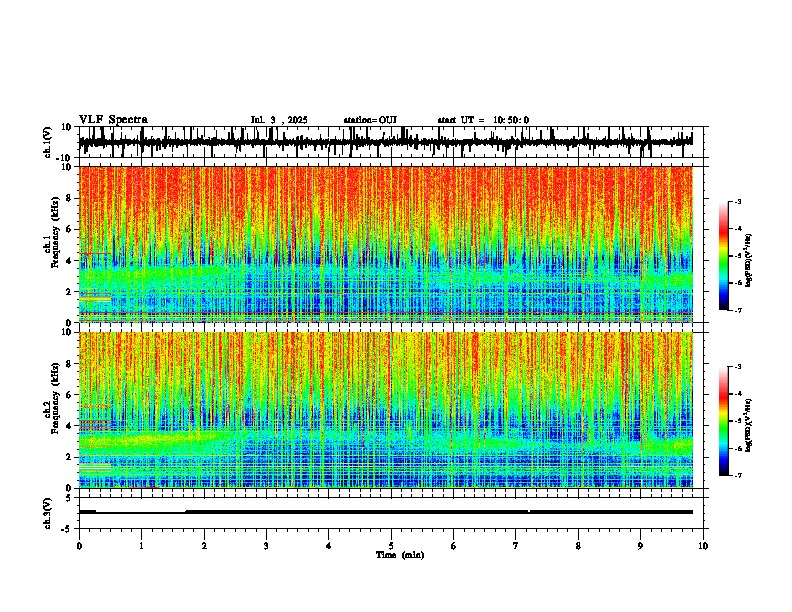
Task: Click time axis tick label "10"
Action: tap(703, 546)
